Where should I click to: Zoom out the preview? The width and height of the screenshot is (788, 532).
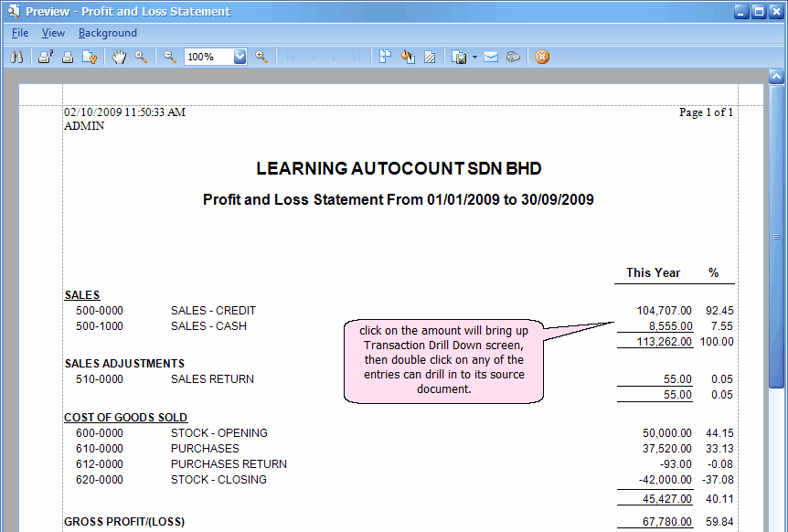point(170,57)
